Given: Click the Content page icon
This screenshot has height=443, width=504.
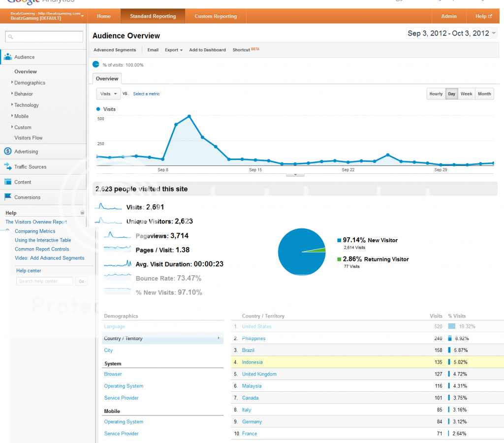Looking at the screenshot, I should (8, 182).
